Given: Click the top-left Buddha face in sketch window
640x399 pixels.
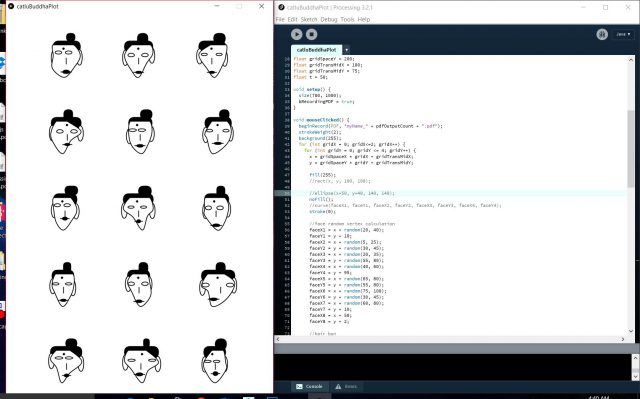Looking at the screenshot, I should pyautogui.click(x=67, y=55).
